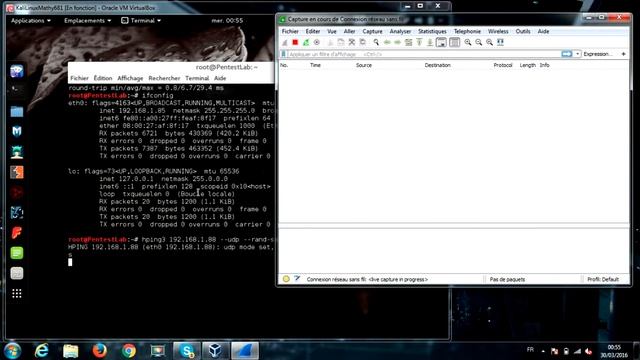Open Skype from Windows taskbar
The image size is (640, 360).
click(x=187, y=351)
